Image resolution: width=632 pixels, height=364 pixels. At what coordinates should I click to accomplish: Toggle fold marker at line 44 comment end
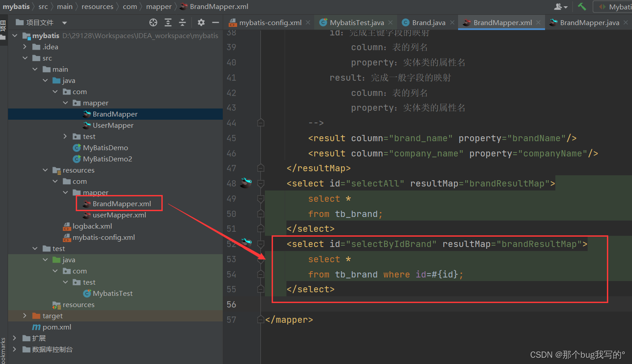(x=261, y=122)
